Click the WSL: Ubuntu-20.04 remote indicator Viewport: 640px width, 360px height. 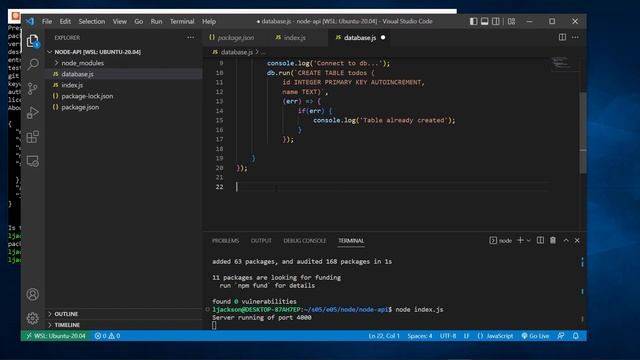tap(55, 336)
